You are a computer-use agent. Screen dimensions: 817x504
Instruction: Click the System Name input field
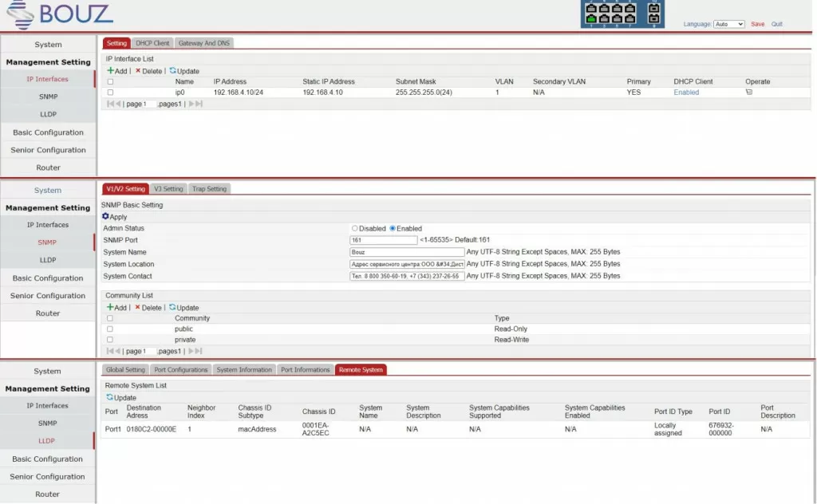coord(407,252)
